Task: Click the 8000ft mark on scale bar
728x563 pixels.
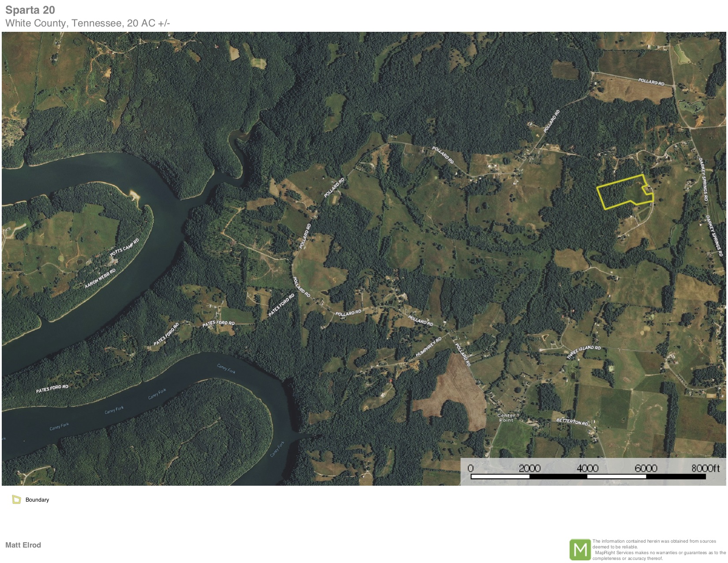Action: pos(705,468)
